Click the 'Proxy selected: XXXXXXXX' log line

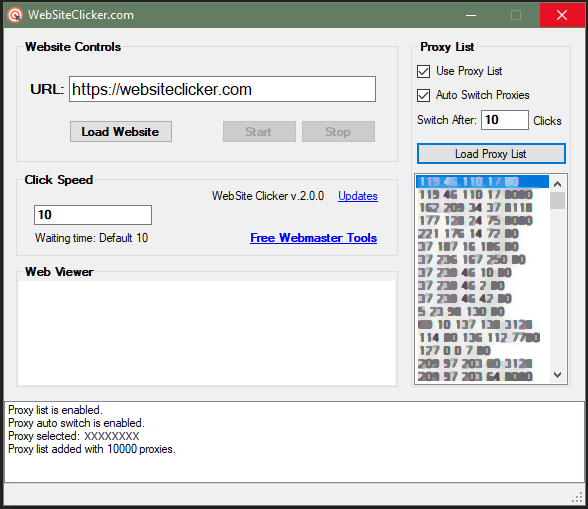pyautogui.click(x=74, y=436)
